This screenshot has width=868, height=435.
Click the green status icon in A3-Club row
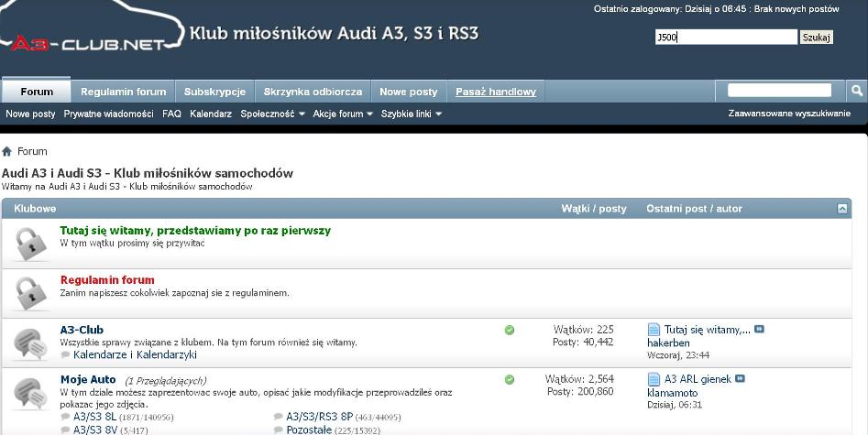(510, 330)
